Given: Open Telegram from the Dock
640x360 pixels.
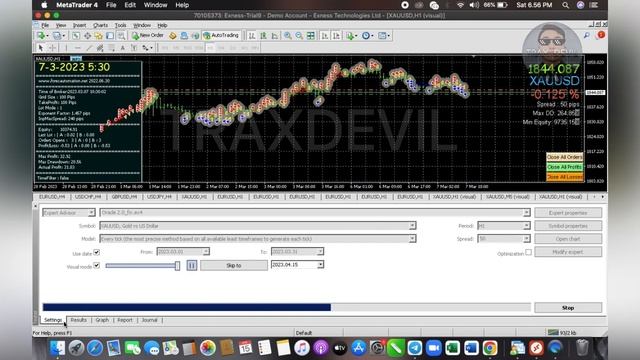Looking at the screenshot, I should pyautogui.click(x=415, y=348).
